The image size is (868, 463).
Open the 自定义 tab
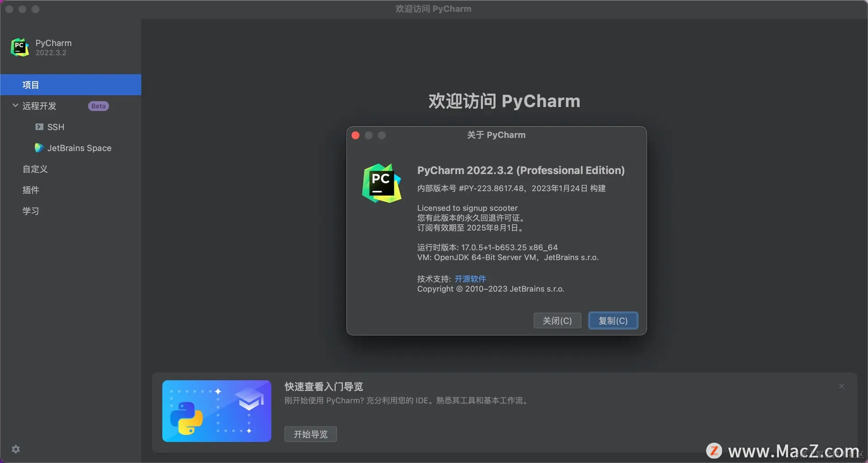click(x=35, y=169)
